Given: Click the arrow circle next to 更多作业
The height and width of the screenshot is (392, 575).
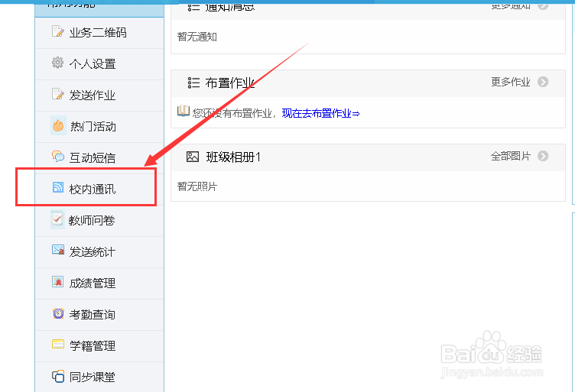Looking at the screenshot, I should coord(543,82).
